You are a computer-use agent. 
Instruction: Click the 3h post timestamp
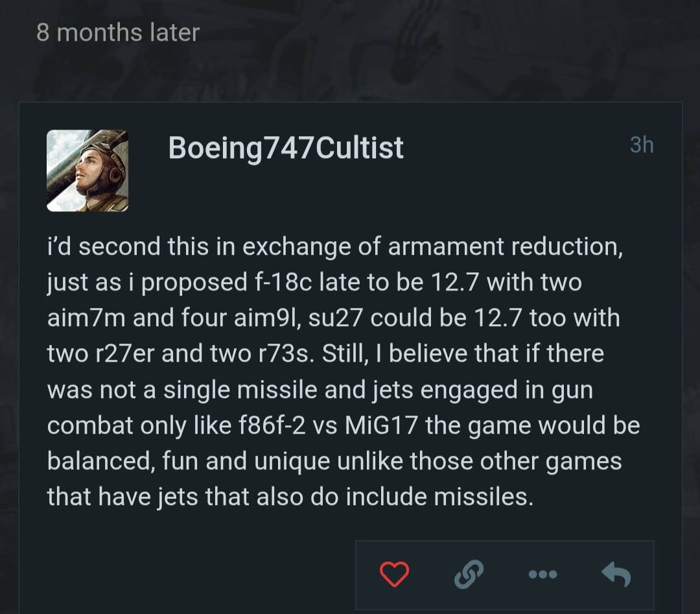pyautogui.click(x=642, y=145)
